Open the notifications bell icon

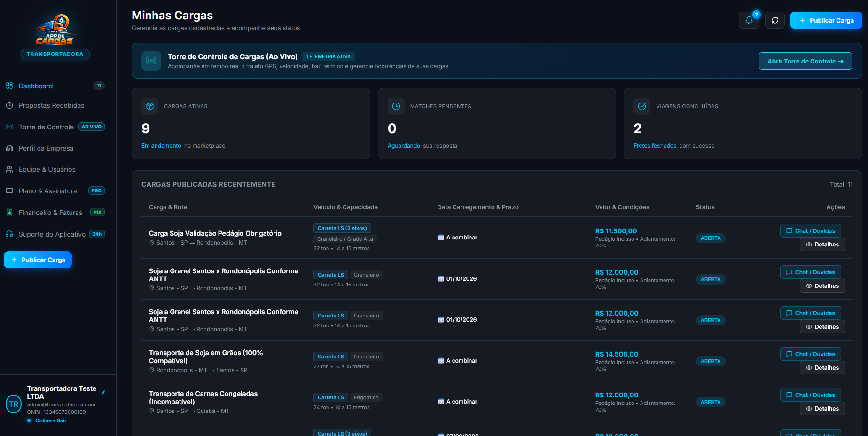pyautogui.click(x=749, y=20)
